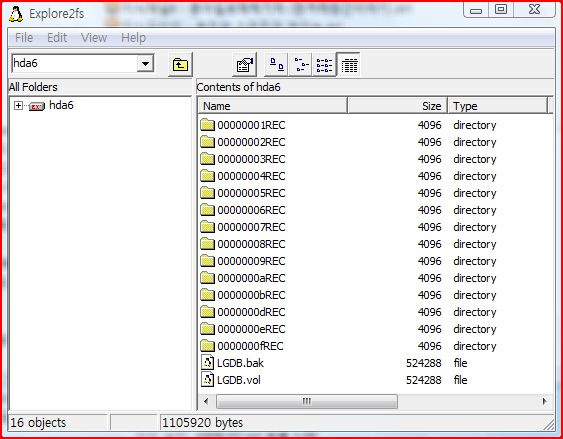Click the 524288 size of LGDB.bak

(x=424, y=363)
